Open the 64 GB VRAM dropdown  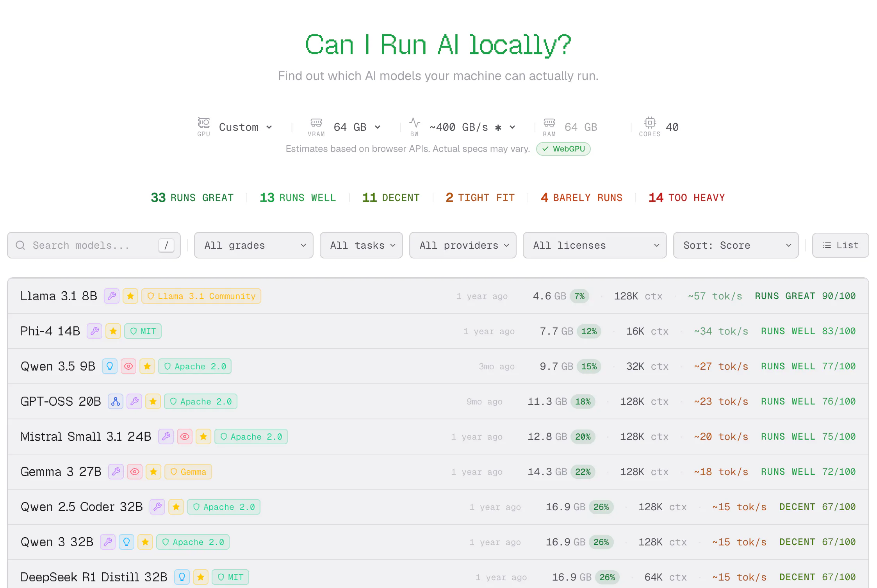(357, 127)
